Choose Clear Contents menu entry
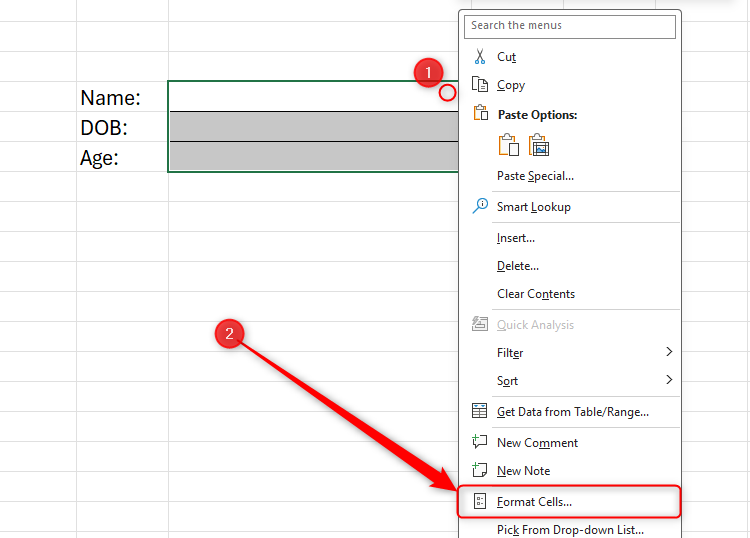 click(x=535, y=294)
